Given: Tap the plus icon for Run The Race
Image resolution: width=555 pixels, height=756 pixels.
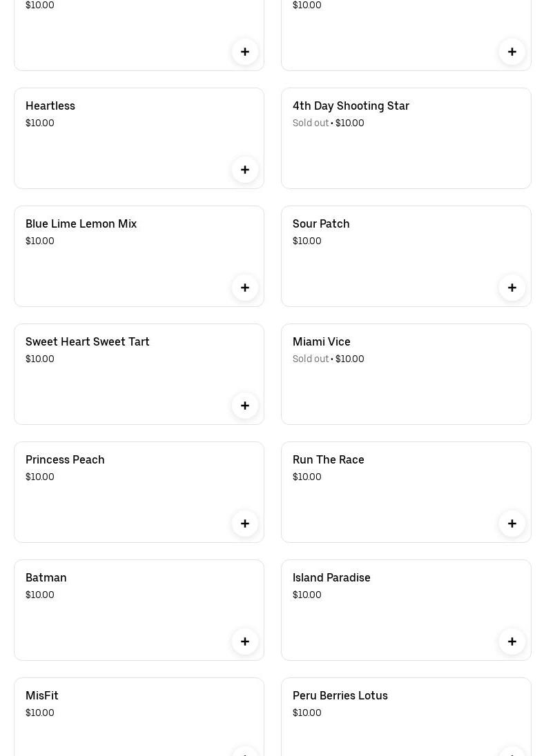Looking at the screenshot, I should pyautogui.click(x=512, y=524).
